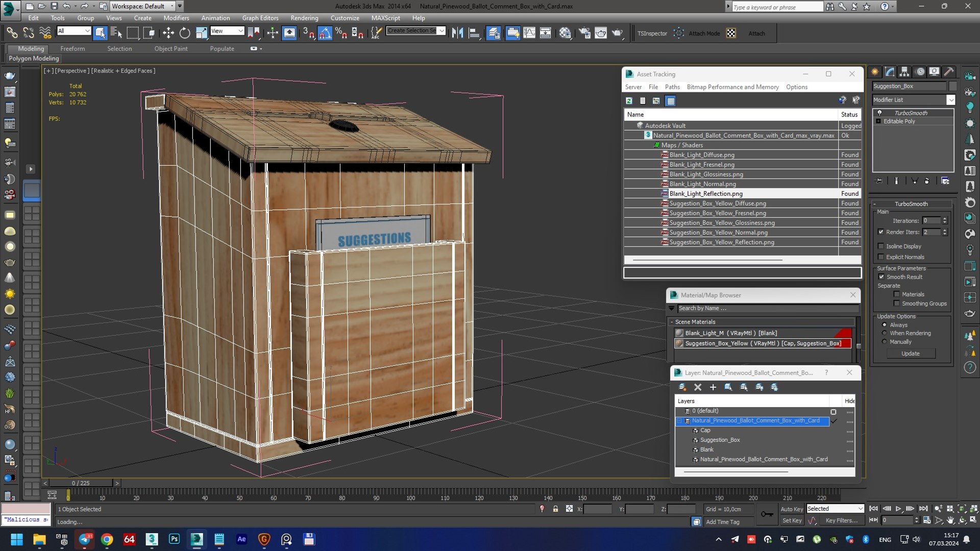Toggle the Angle Snap button
Screen dimensions: 980x551
325,33
